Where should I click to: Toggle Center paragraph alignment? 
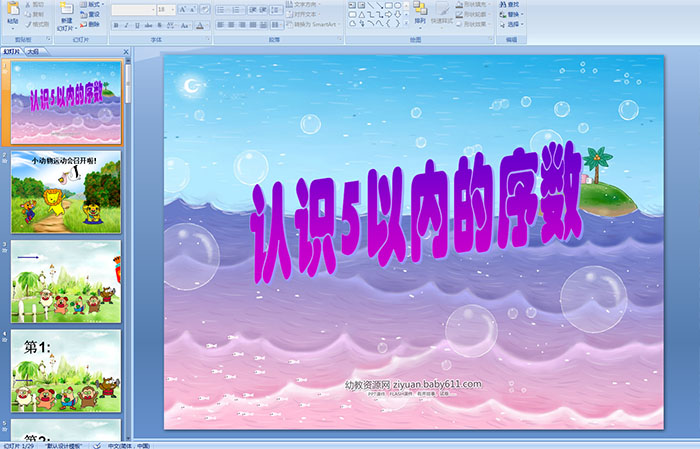coord(231,25)
